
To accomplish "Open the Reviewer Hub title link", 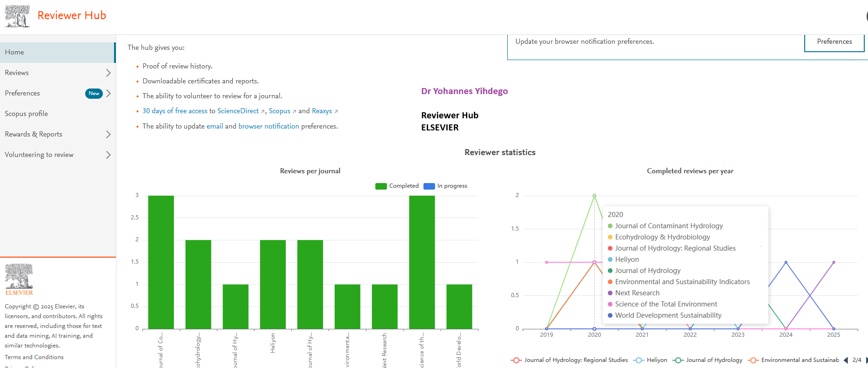I will [x=72, y=15].
